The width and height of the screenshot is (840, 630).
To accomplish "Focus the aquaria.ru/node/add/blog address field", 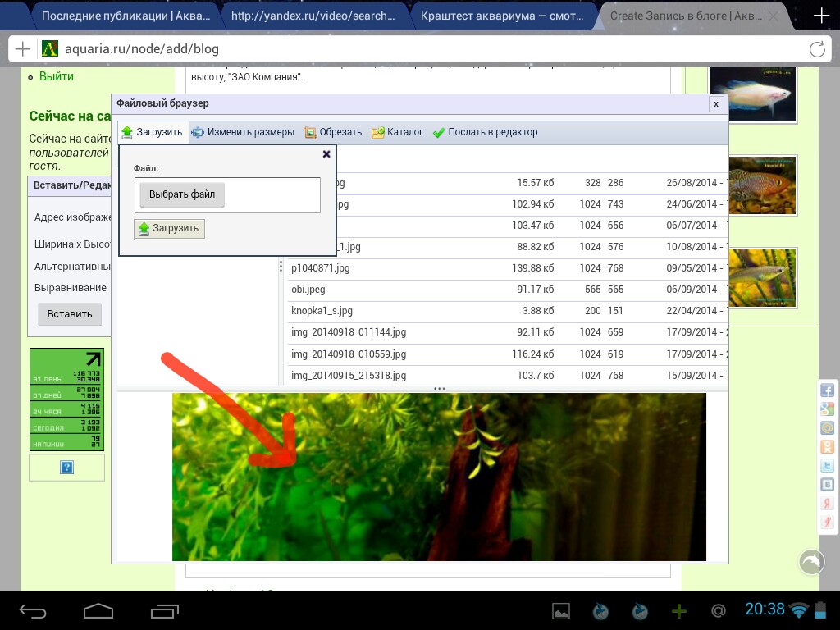I will pos(428,49).
